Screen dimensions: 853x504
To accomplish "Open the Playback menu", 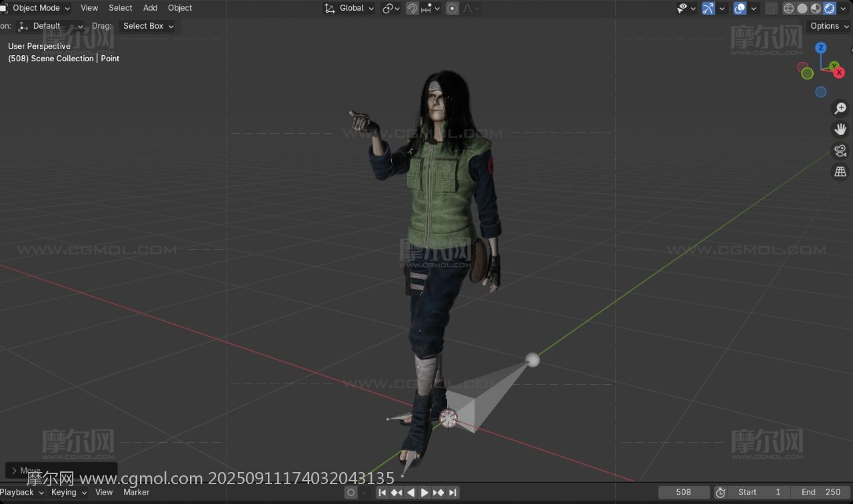I will coord(21,492).
